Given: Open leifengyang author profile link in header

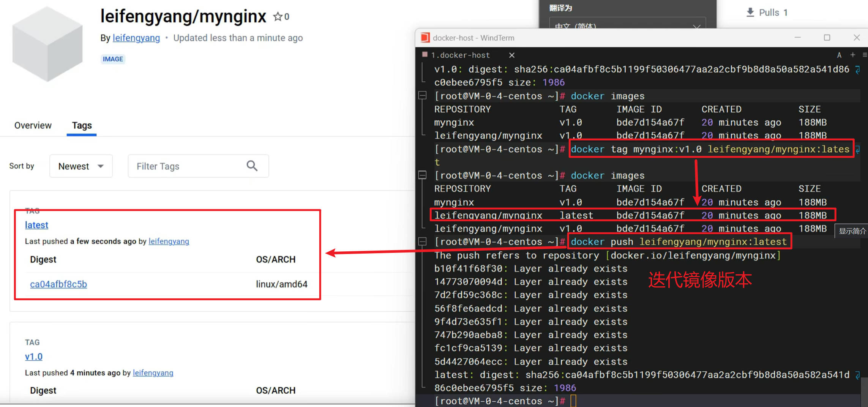Looking at the screenshot, I should pos(136,38).
